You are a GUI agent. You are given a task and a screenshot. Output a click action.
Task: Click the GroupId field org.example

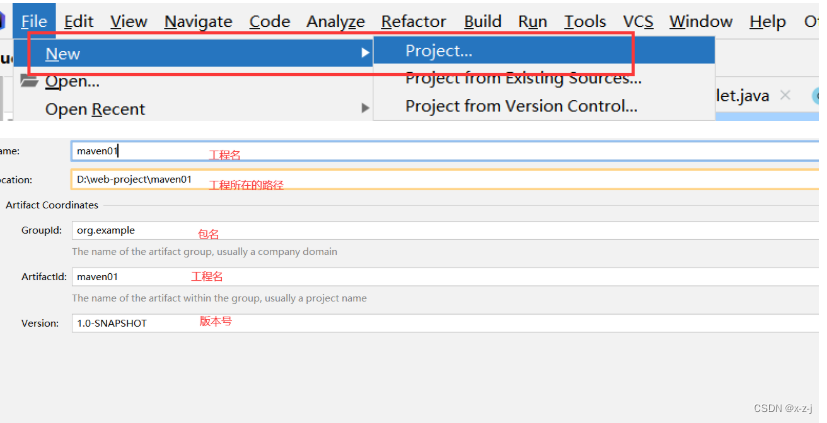click(x=445, y=230)
